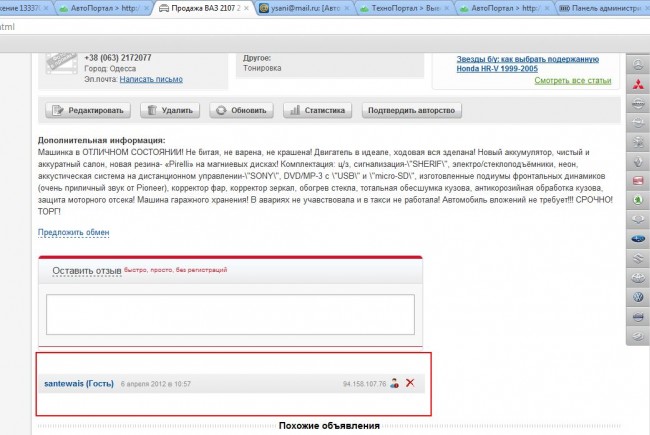Click the Обновить button

pos(242,111)
